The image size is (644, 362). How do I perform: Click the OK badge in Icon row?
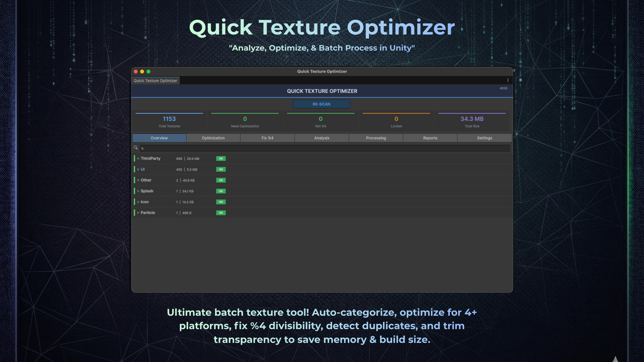(x=221, y=202)
